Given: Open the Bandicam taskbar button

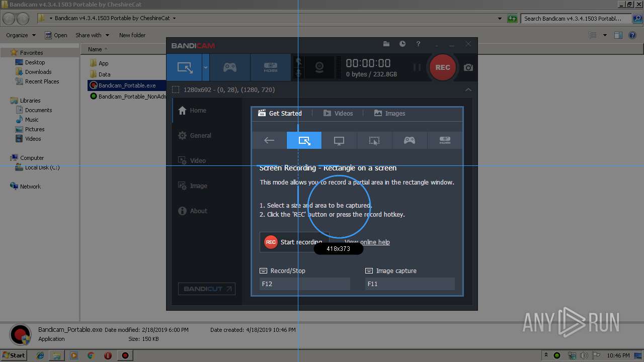Looking at the screenshot, I should (x=125, y=355).
